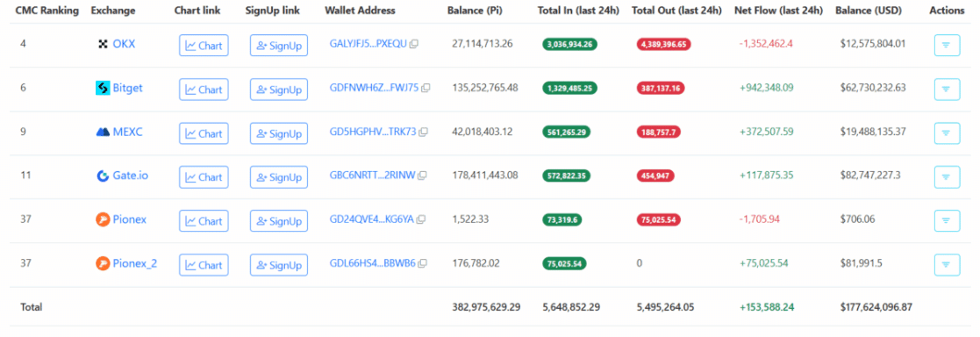Open filter action for Gate.io row

[947, 177]
